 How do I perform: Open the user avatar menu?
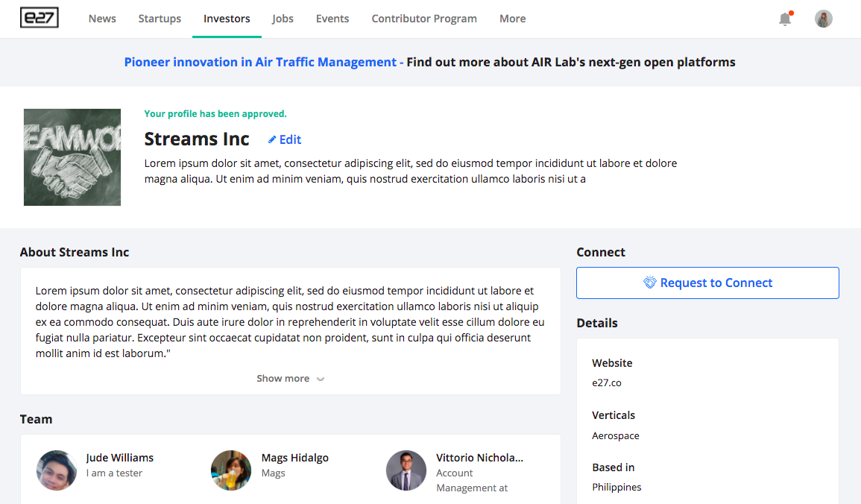pos(823,19)
